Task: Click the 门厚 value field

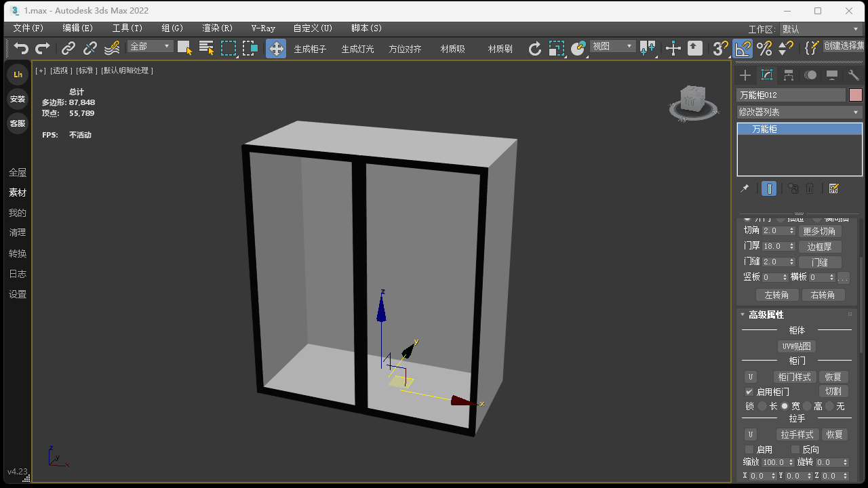Action: click(x=774, y=247)
